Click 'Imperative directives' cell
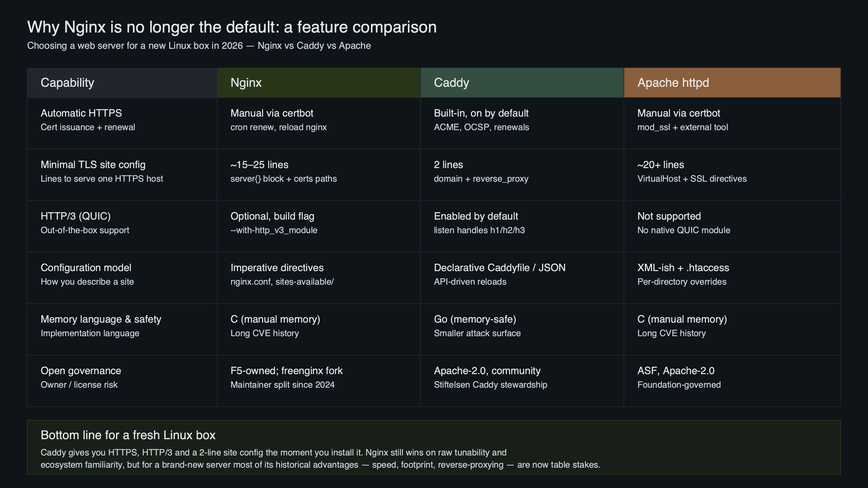 [277, 268]
